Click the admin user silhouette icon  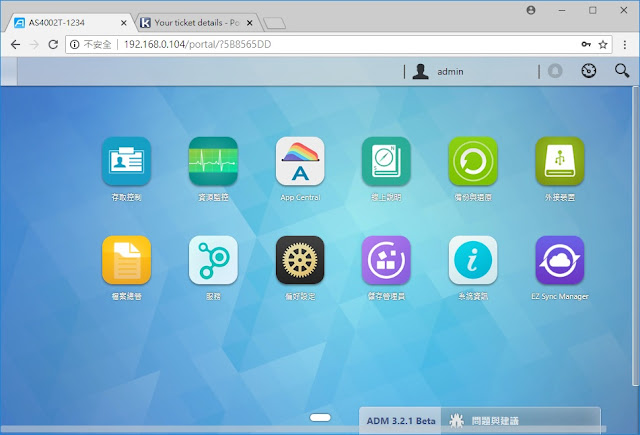point(420,71)
